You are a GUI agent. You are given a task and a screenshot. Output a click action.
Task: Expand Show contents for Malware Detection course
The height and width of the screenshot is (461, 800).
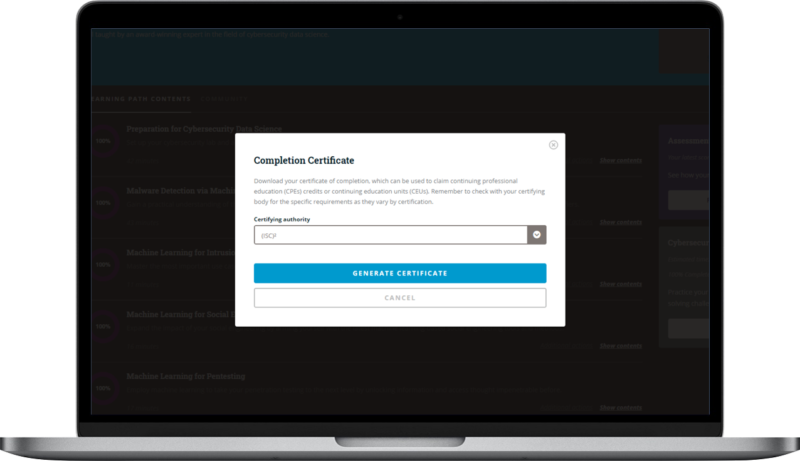(x=620, y=222)
